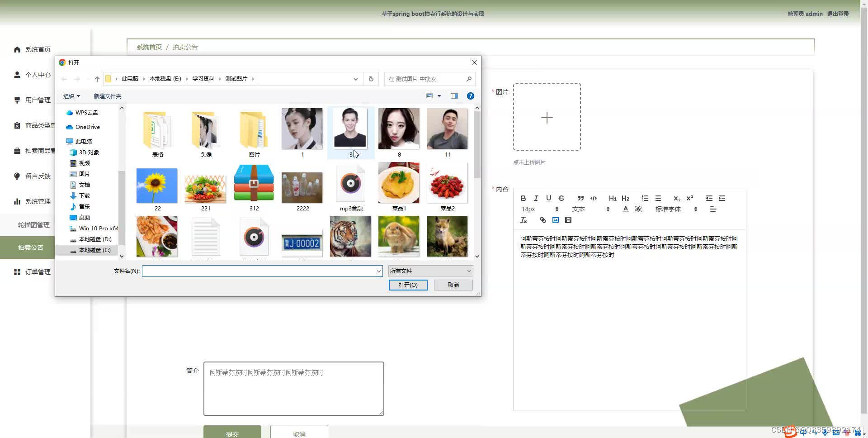Insert a bulleted list
Image resolution: width=868 pixels, height=438 pixels.
click(x=657, y=198)
